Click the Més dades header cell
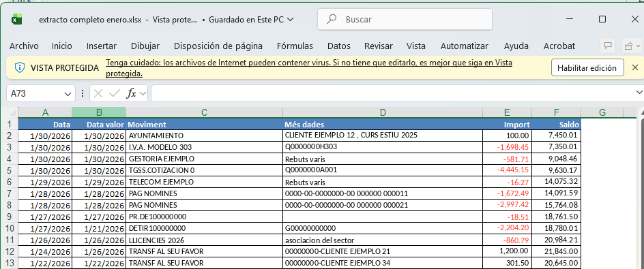The height and width of the screenshot is (269, 644). coord(383,124)
